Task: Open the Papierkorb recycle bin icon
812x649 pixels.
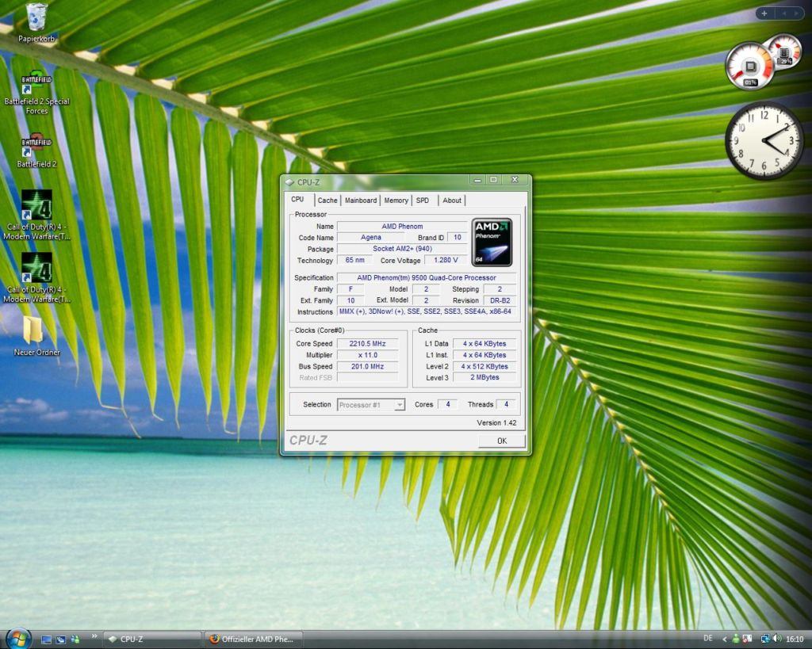Action: [x=36, y=23]
